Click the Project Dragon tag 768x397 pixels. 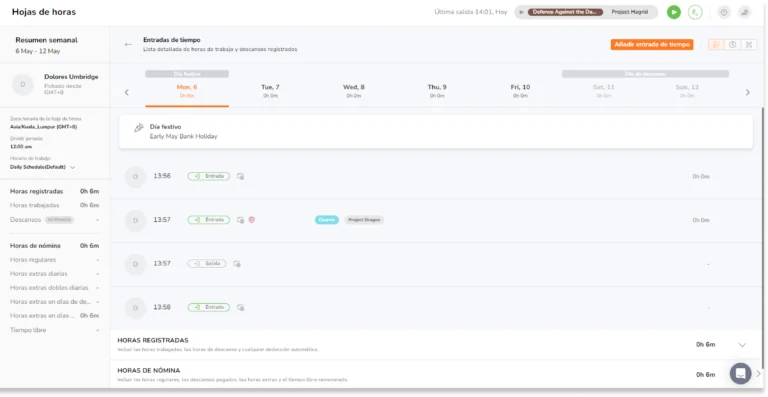[x=364, y=220]
